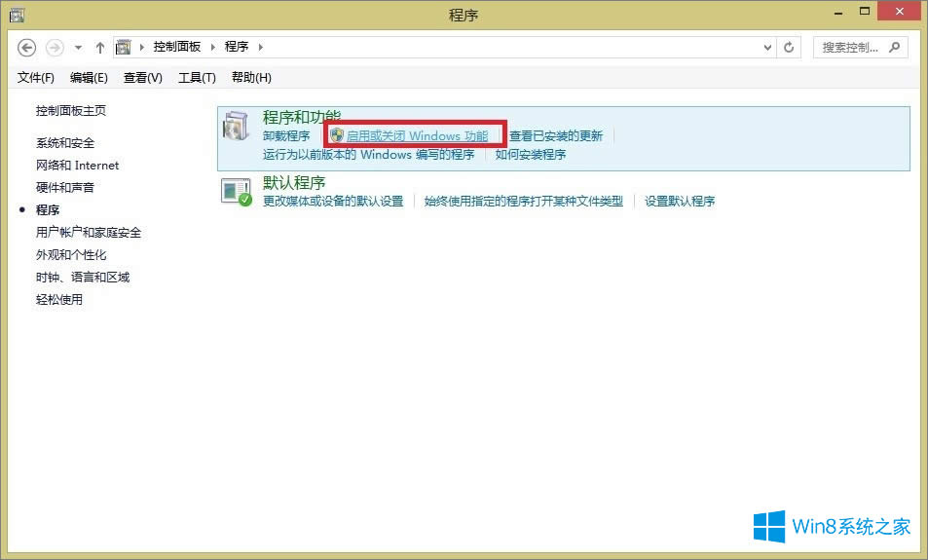This screenshot has width=928, height=560.
Task: Click 始终使用指定的程序打开某种文件类型
Action: pos(524,202)
